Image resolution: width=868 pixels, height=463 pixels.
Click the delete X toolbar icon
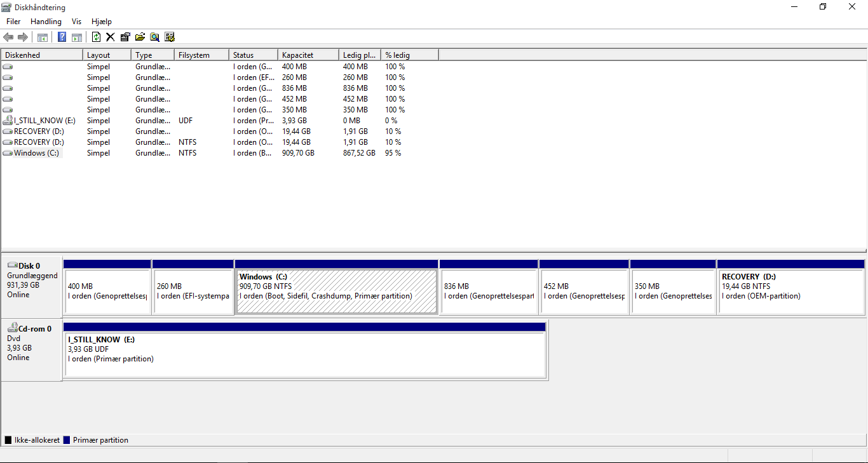111,37
